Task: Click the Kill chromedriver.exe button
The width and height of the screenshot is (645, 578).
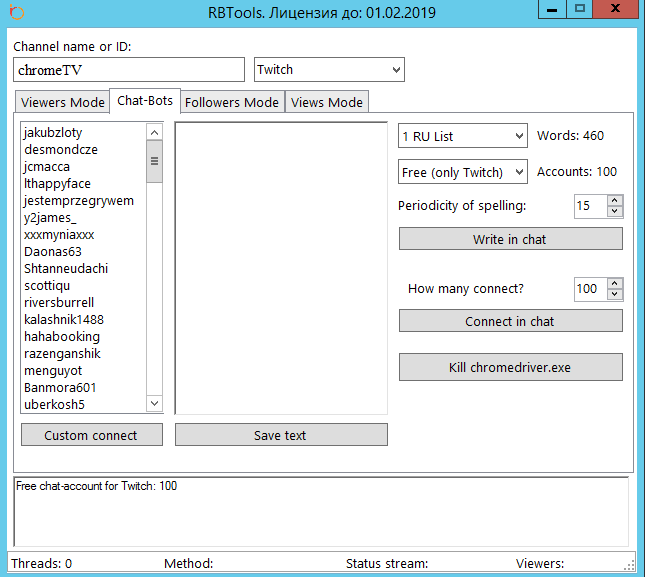Action: coord(510,367)
